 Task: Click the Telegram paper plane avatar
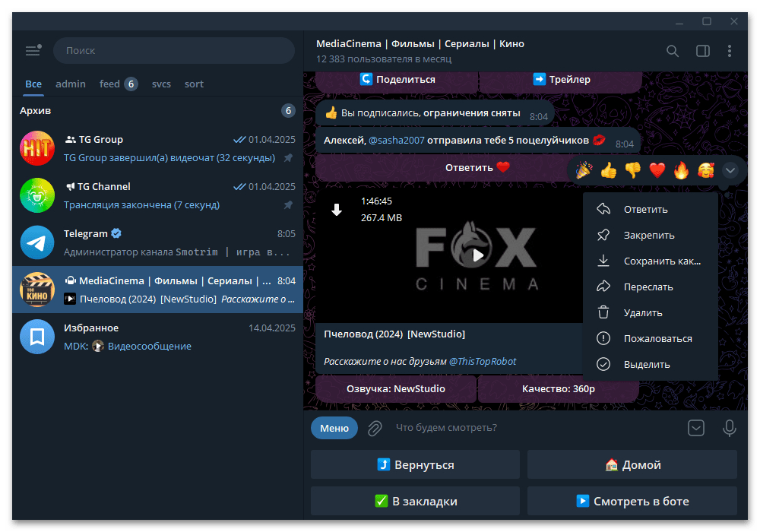click(x=37, y=242)
